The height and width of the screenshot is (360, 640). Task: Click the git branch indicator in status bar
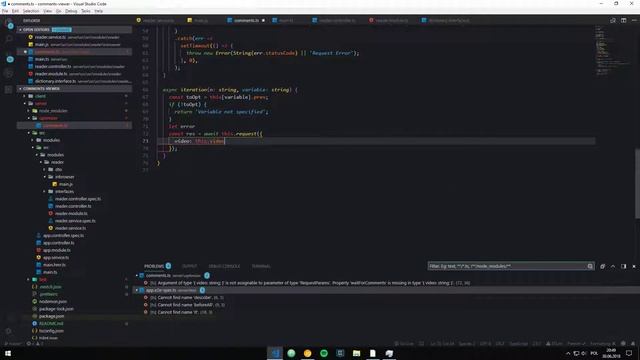tap(13, 344)
